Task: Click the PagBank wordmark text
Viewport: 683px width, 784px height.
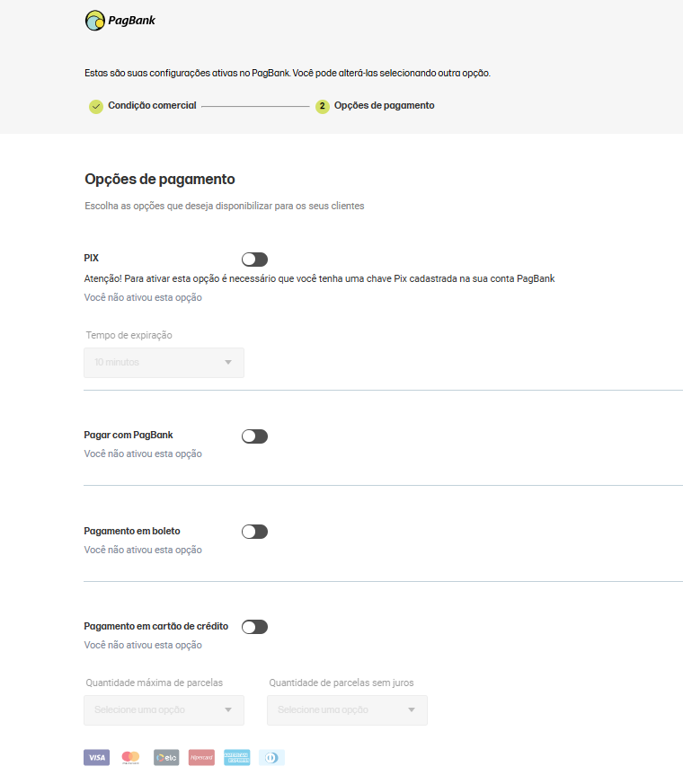Action: [131, 21]
